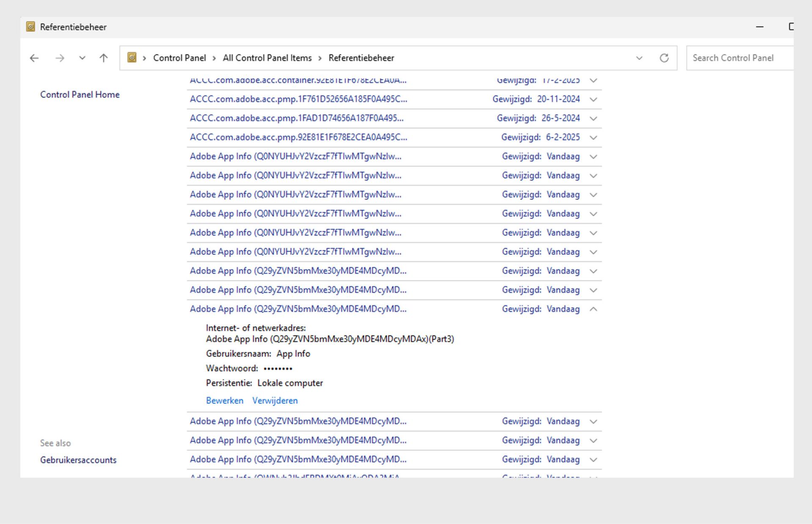Click Verwijderen to remove the credential
Screen dimensions: 812x524
pos(275,401)
